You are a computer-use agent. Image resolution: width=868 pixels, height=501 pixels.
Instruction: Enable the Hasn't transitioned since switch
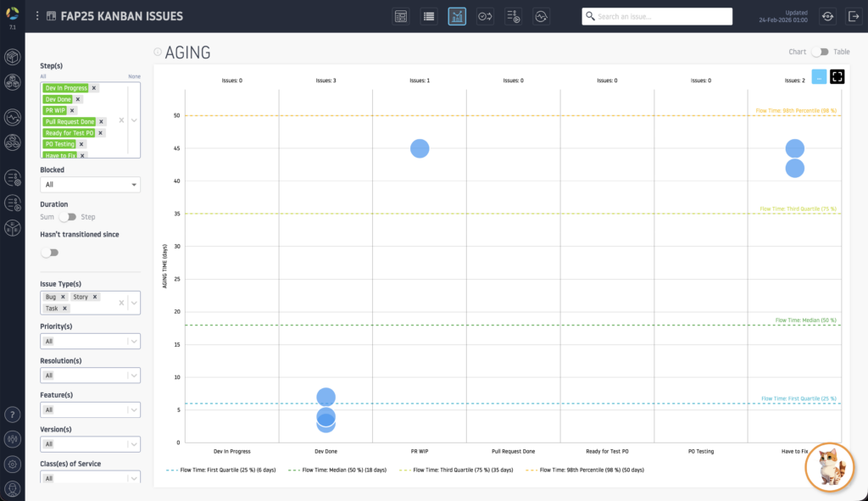[50, 252]
